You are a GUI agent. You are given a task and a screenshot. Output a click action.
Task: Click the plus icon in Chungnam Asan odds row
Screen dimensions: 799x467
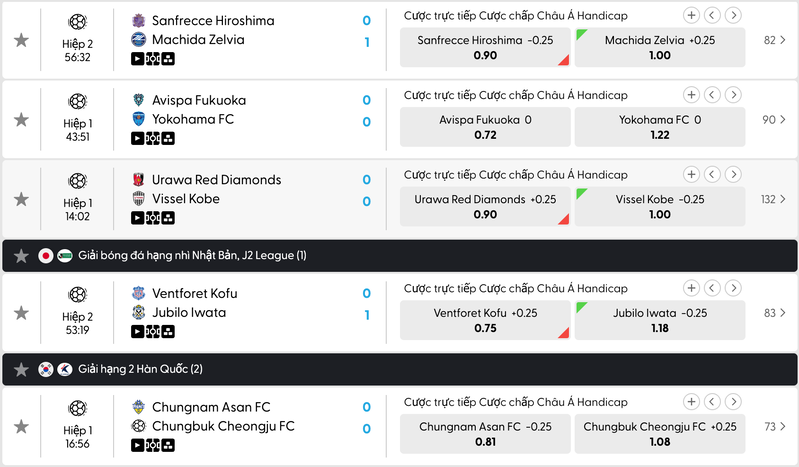click(x=691, y=402)
